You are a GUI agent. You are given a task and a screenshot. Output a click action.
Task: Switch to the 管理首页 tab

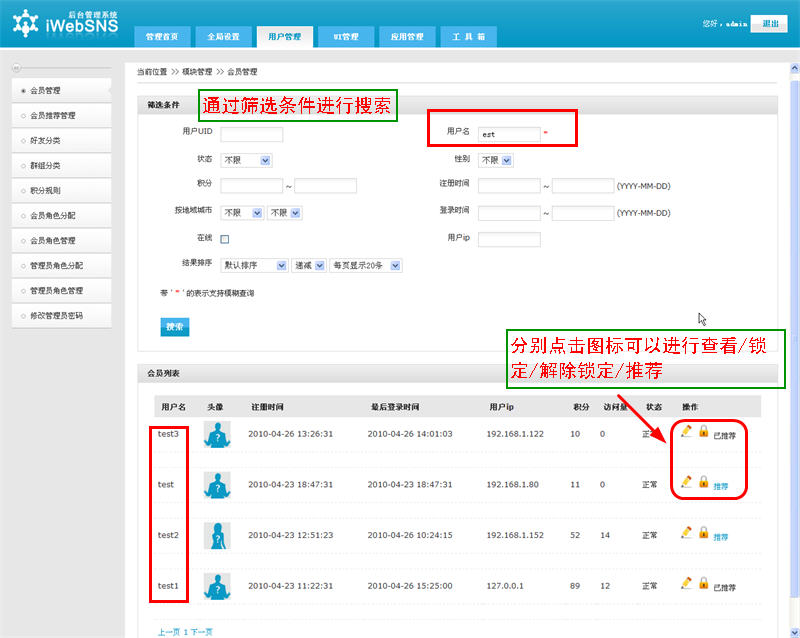pyautogui.click(x=162, y=37)
